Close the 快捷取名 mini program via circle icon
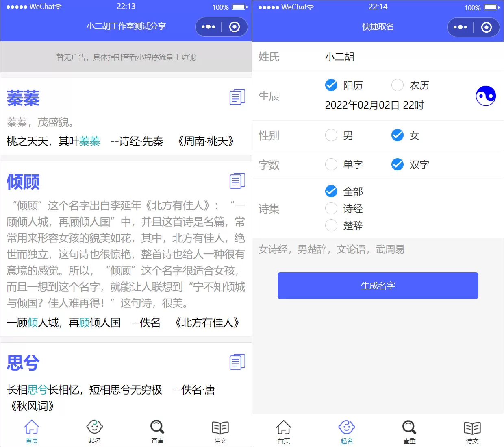Image resolution: width=504 pixels, height=447 pixels. (x=486, y=27)
